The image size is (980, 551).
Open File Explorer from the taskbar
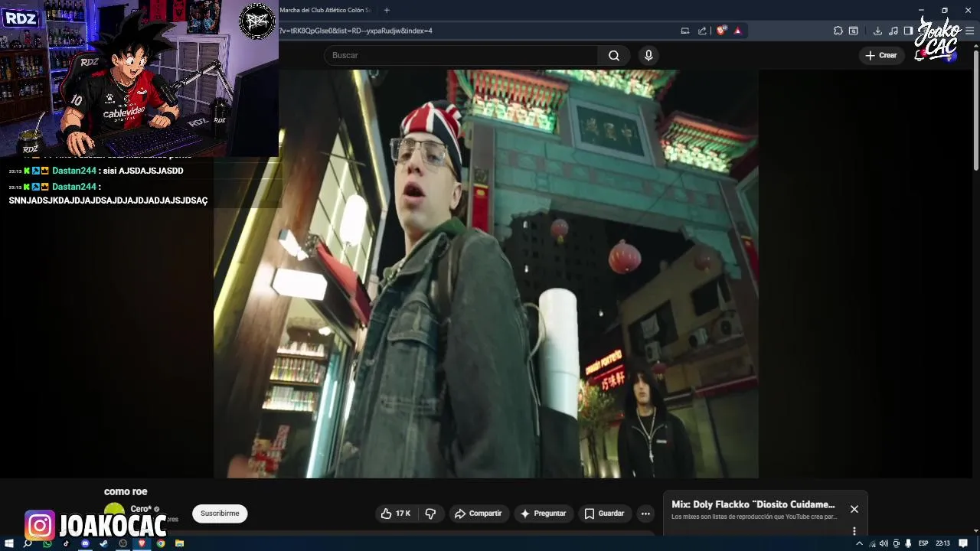179,543
